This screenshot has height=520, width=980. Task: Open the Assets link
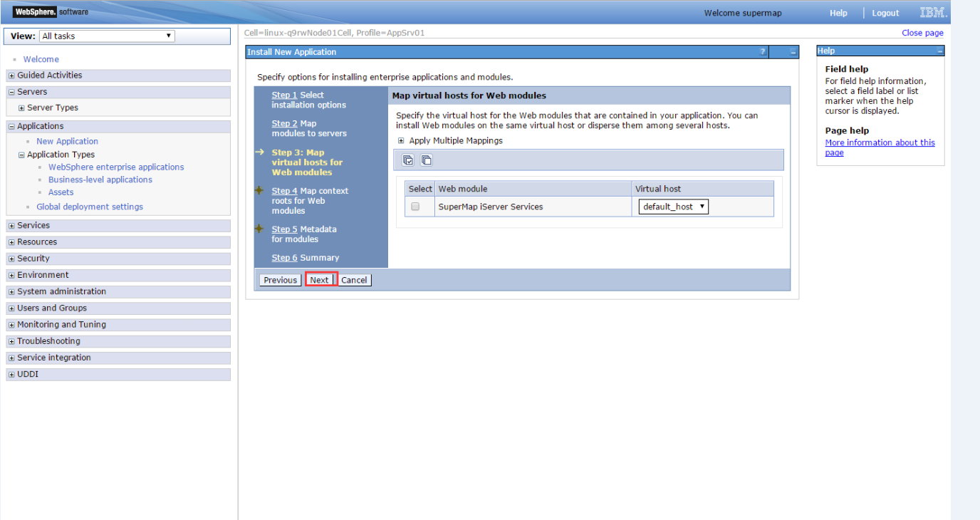pos(61,192)
